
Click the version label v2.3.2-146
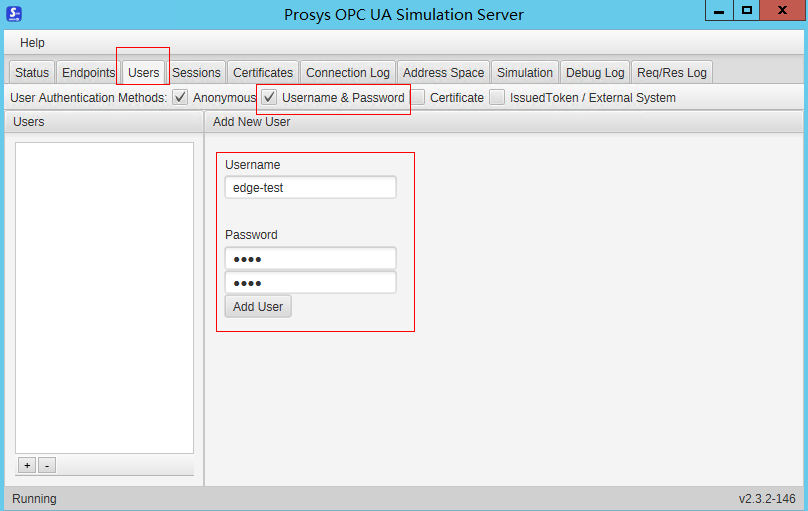[767, 499]
